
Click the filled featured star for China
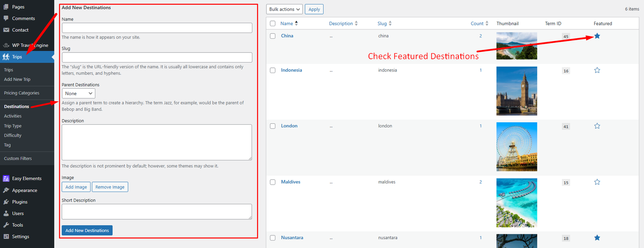pyautogui.click(x=597, y=36)
